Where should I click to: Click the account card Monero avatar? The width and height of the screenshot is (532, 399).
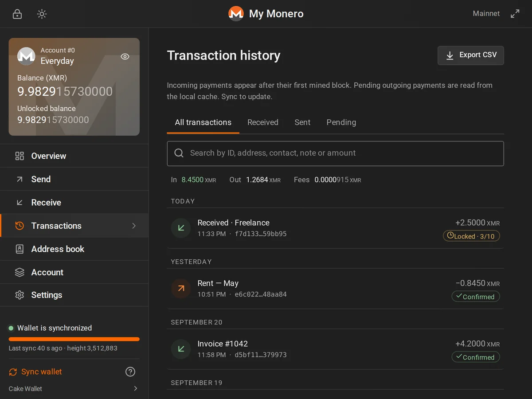[26, 56]
